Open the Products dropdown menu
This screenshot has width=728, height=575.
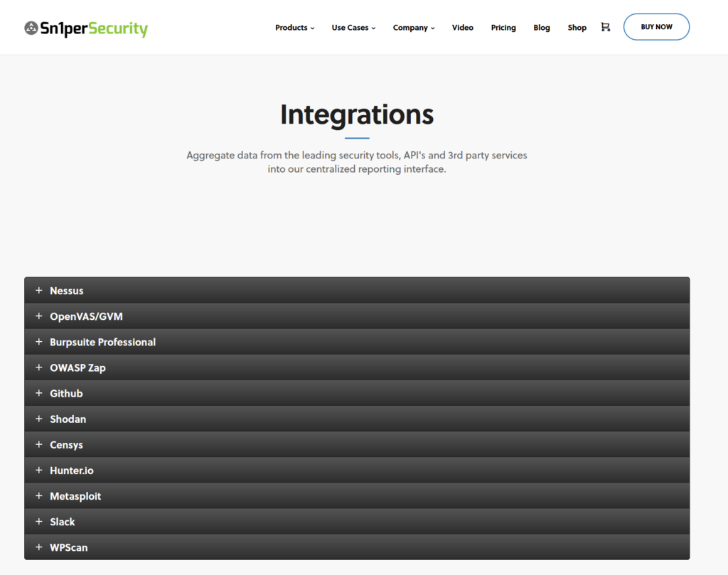[x=295, y=28]
